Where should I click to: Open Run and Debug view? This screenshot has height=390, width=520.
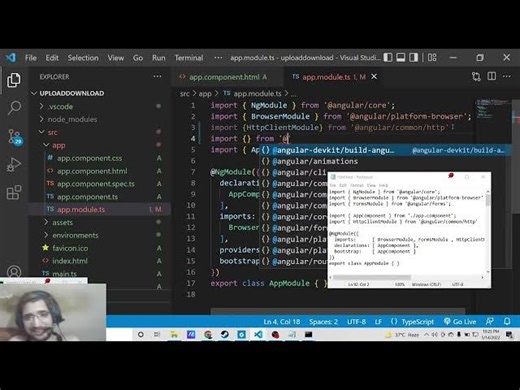(14, 165)
